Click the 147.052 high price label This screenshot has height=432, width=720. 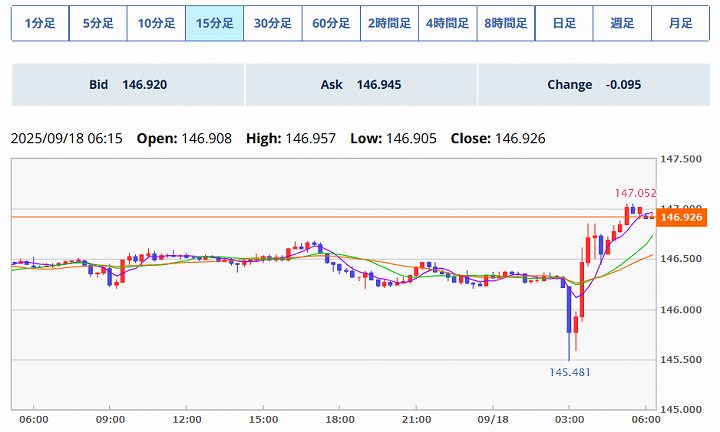(x=636, y=193)
